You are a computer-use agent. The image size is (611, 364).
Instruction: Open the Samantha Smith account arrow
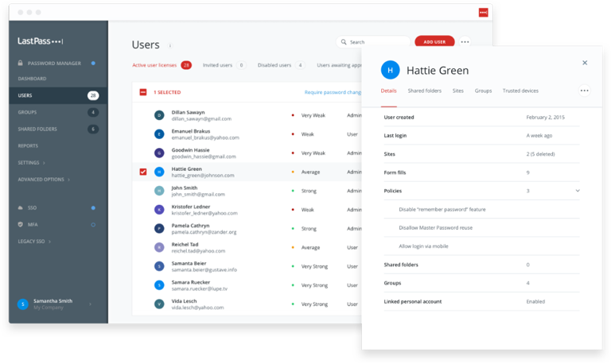coord(91,304)
